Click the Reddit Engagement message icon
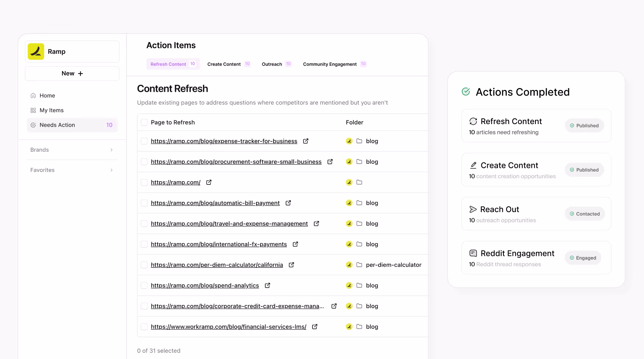This screenshot has height=359, width=644. pyautogui.click(x=473, y=253)
